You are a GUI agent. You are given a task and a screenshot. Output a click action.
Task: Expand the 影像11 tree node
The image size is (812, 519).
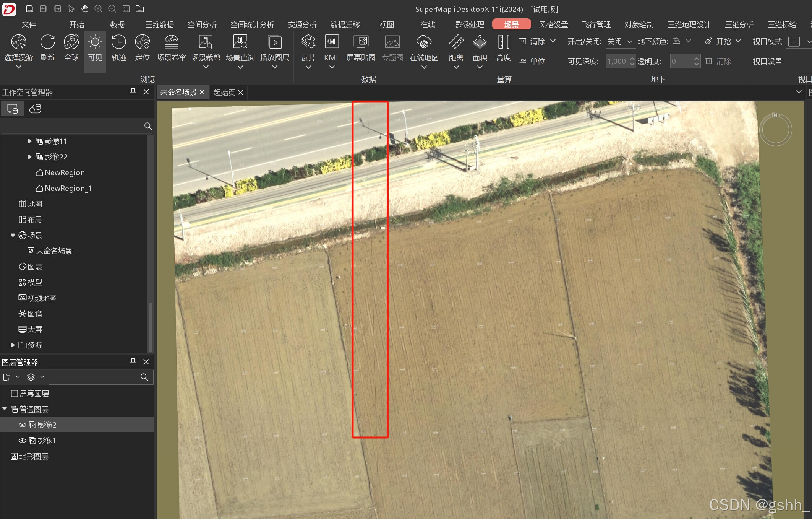pos(29,141)
